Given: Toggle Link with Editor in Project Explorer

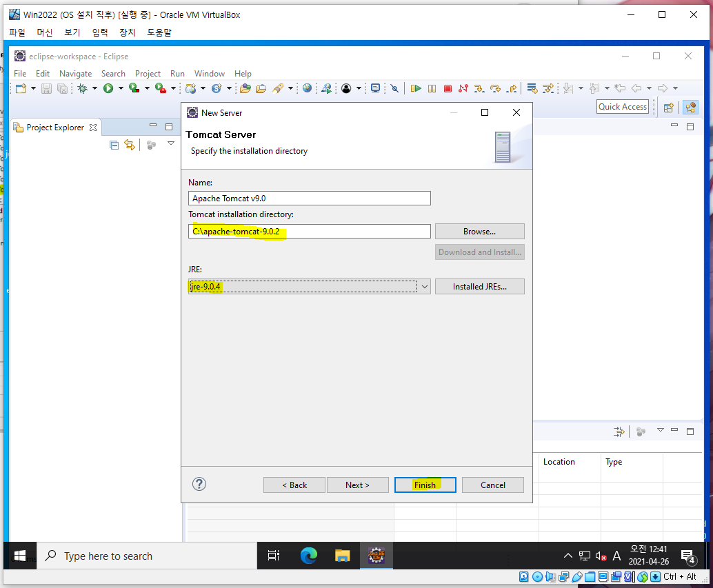Looking at the screenshot, I should (130, 145).
